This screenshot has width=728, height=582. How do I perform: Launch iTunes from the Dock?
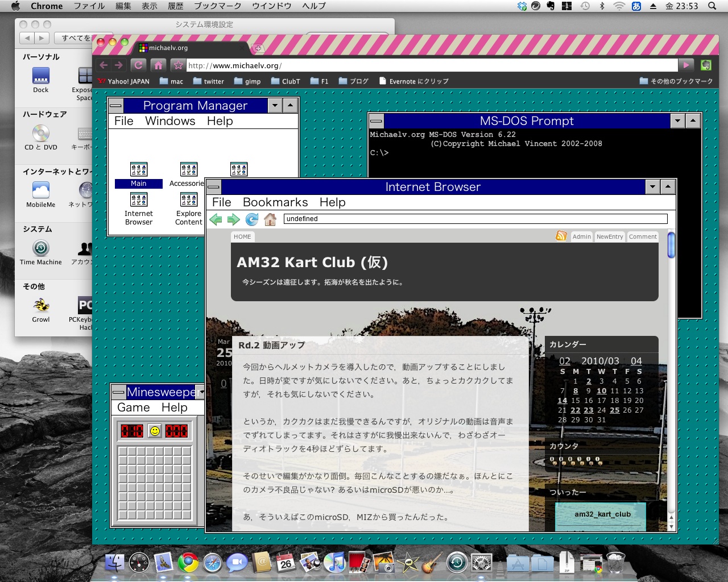[336, 563]
